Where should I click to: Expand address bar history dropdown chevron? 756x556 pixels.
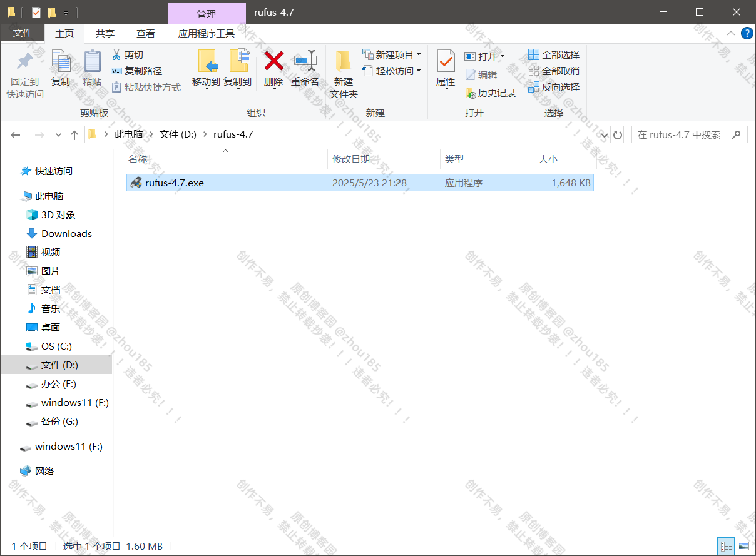pyautogui.click(x=604, y=134)
